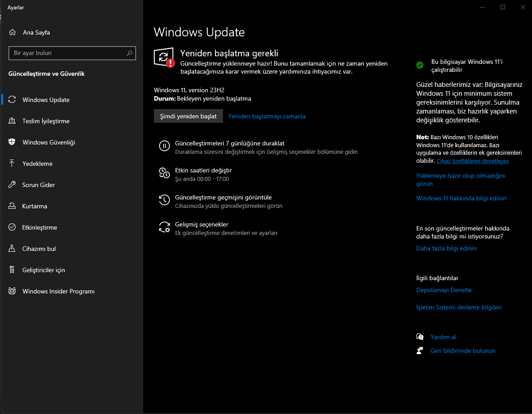This screenshot has width=532, height=414.
Task: Open Windows Update in the sidebar
Action: 72,100
